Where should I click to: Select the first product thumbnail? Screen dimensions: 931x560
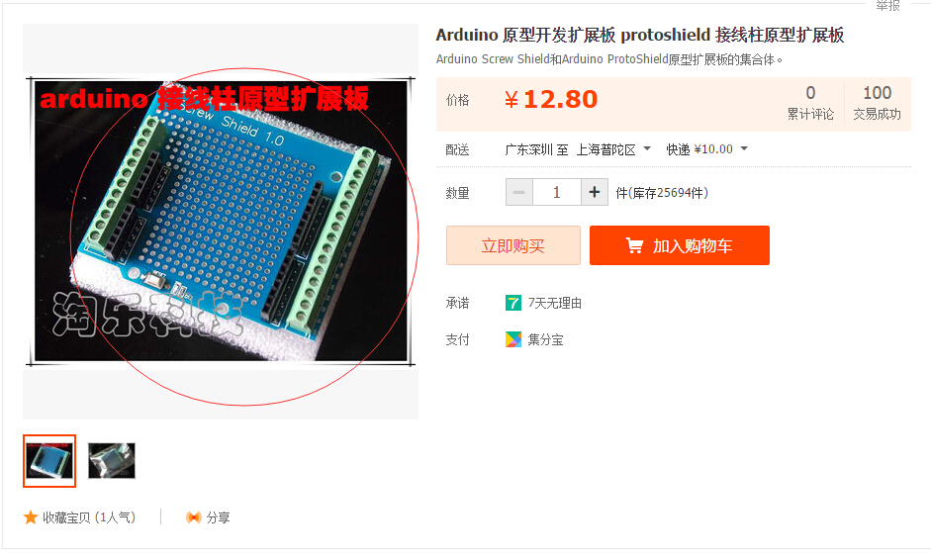pos(49,461)
